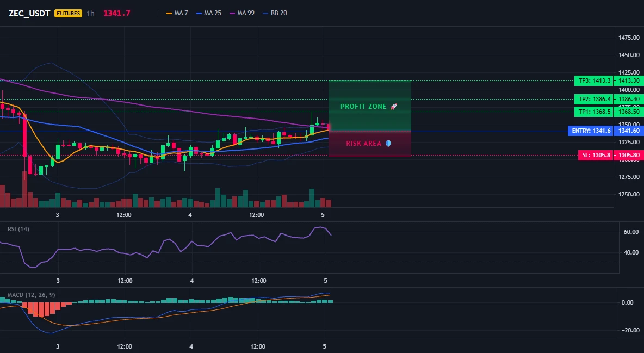Viewport: 644px width, 353px height.
Task: Open the MACD (12, 26, 9) indicator label
Action: [x=31, y=295]
